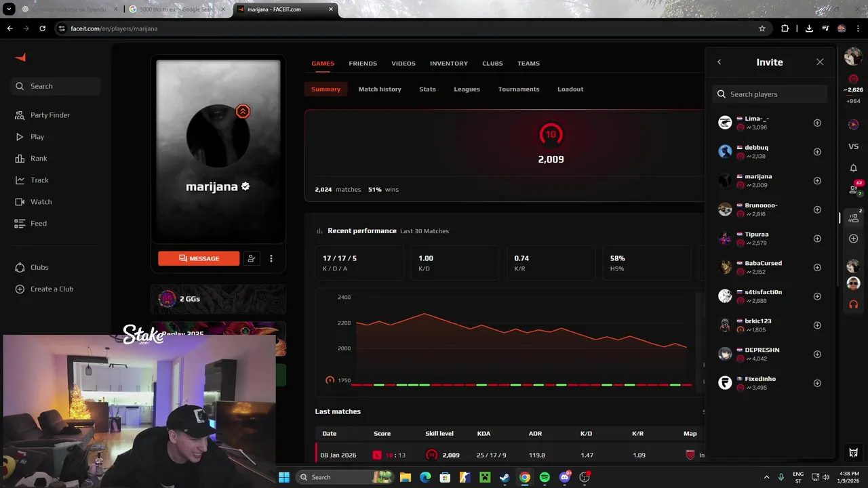Click Create a Club plus icon
The height and width of the screenshot is (488, 868).
click(x=20, y=289)
